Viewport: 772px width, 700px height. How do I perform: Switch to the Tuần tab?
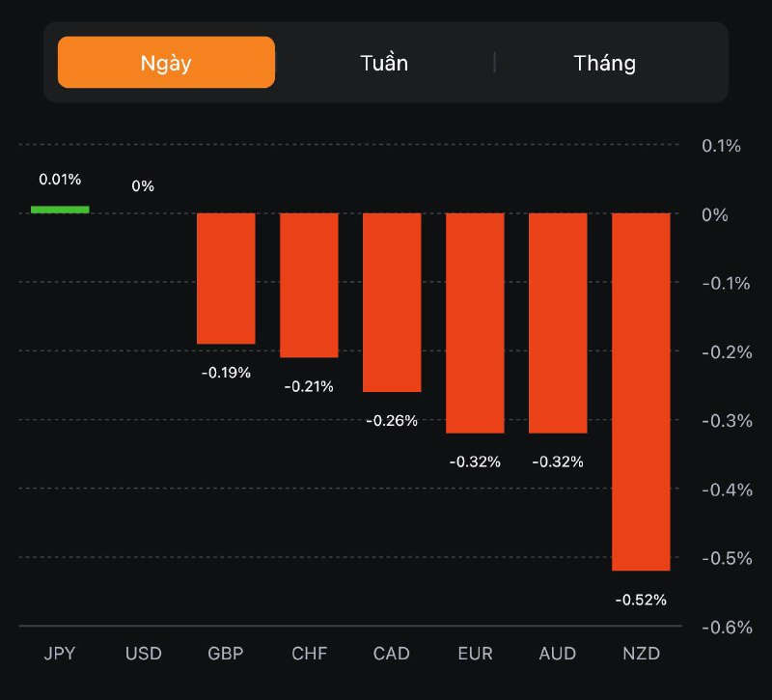click(x=384, y=63)
